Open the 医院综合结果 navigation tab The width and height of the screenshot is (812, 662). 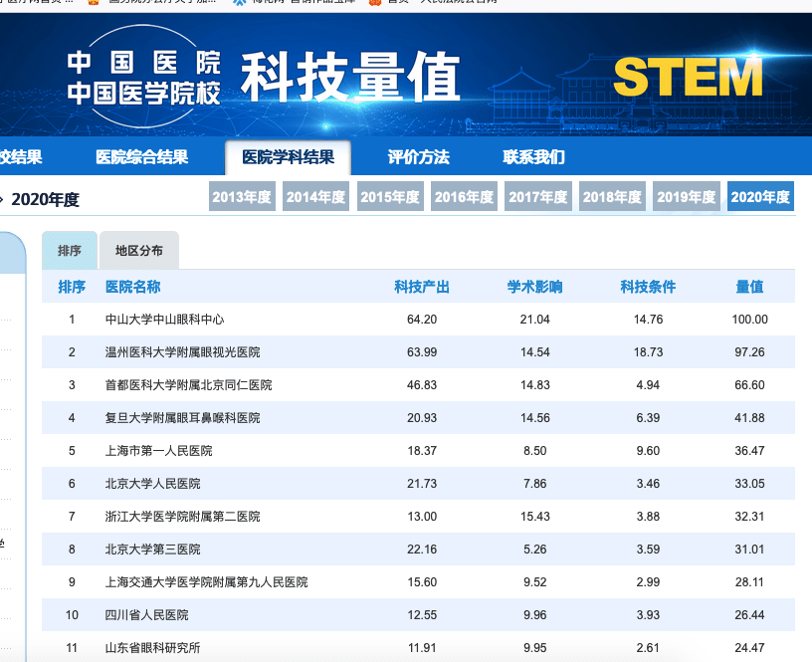pyautogui.click(x=142, y=157)
